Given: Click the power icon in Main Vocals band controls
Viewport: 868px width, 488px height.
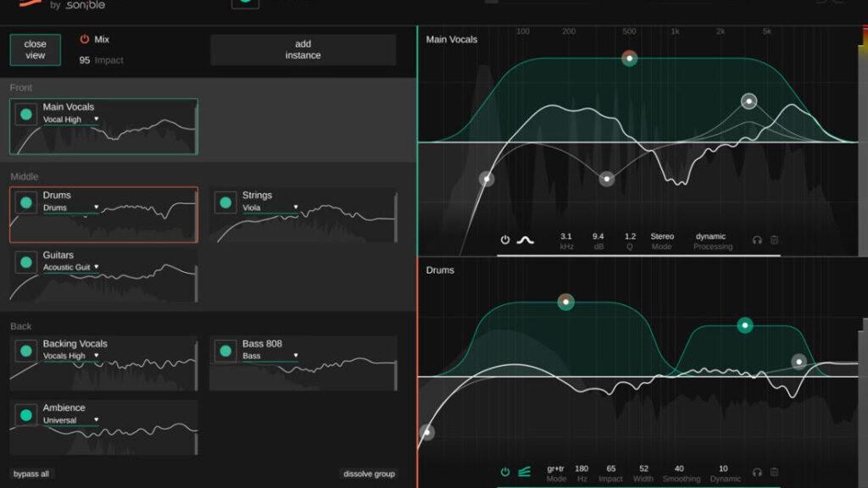Looking at the screenshot, I should [x=505, y=240].
